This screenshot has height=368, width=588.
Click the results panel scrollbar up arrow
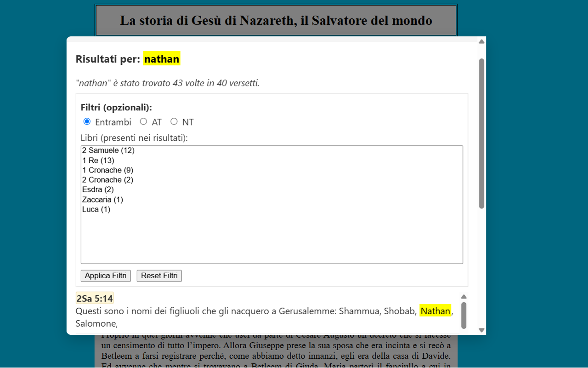464,296
